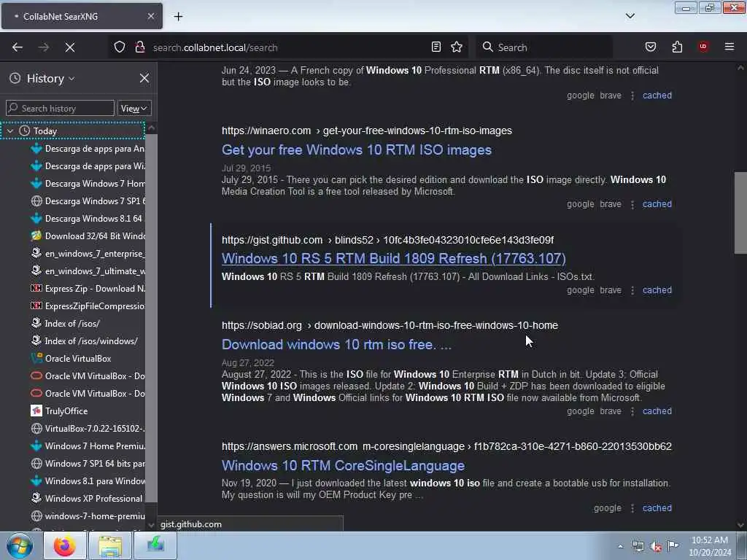Open the taskbar clock showing 10:52 AM
Image resolution: width=747 pixels, height=560 pixels.
click(710, 546)
